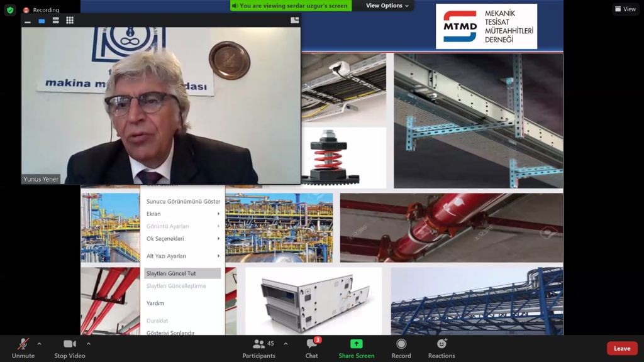Open the Reactions menu
The image size is (644, 362).
tap(441, 348)
